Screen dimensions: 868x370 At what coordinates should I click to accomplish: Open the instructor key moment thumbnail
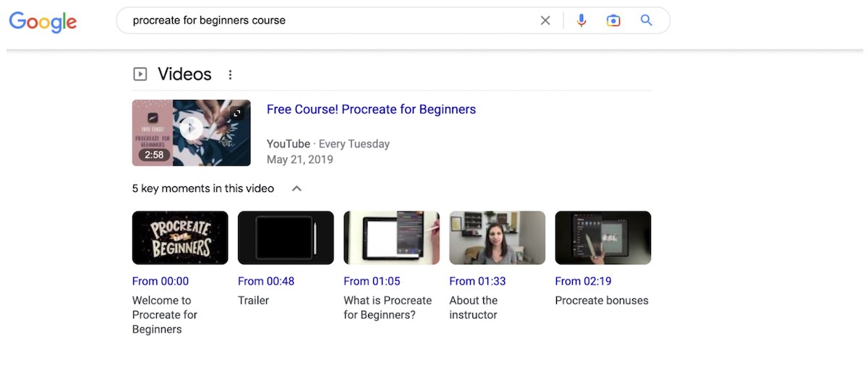click(497, 237)
